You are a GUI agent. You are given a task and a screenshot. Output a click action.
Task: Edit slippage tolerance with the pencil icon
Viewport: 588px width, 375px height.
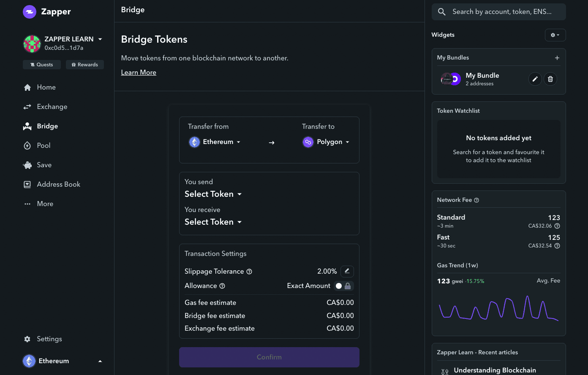(347, 271)
